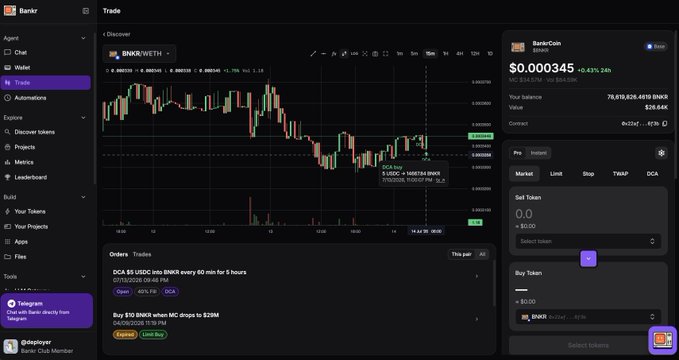The width and height of the screenshot is (679, 360).
Task: Open Chat from the sidebar
Action: (45, 52)
